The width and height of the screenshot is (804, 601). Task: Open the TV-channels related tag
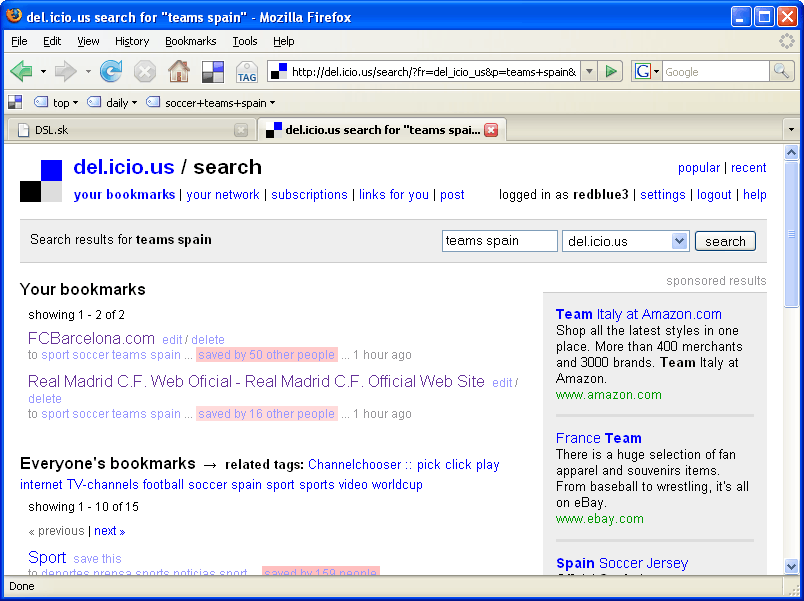103,485
